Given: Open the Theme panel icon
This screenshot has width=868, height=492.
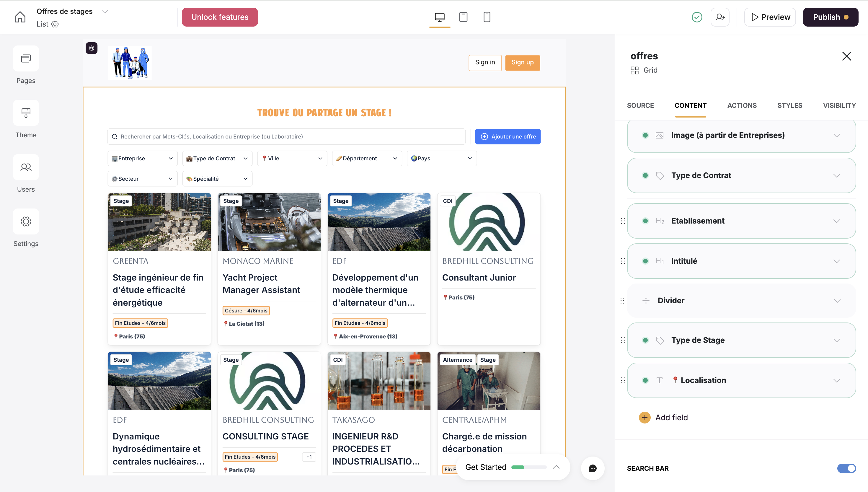Looking at the screenshot, I should (26, 113).
